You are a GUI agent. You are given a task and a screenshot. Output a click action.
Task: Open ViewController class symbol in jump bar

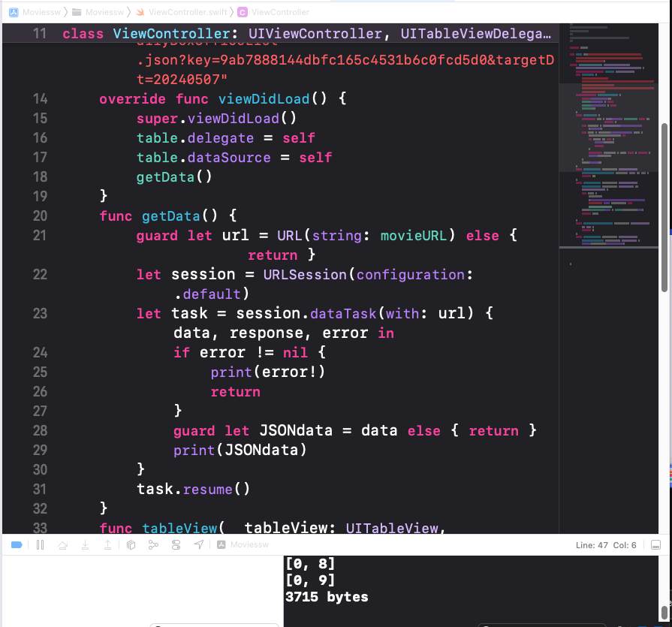coord(273,12)
